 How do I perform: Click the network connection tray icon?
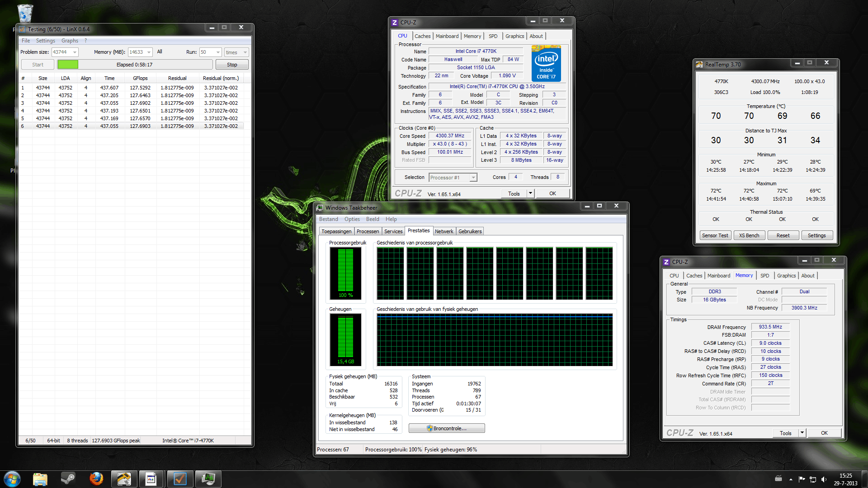pos(813,479)
